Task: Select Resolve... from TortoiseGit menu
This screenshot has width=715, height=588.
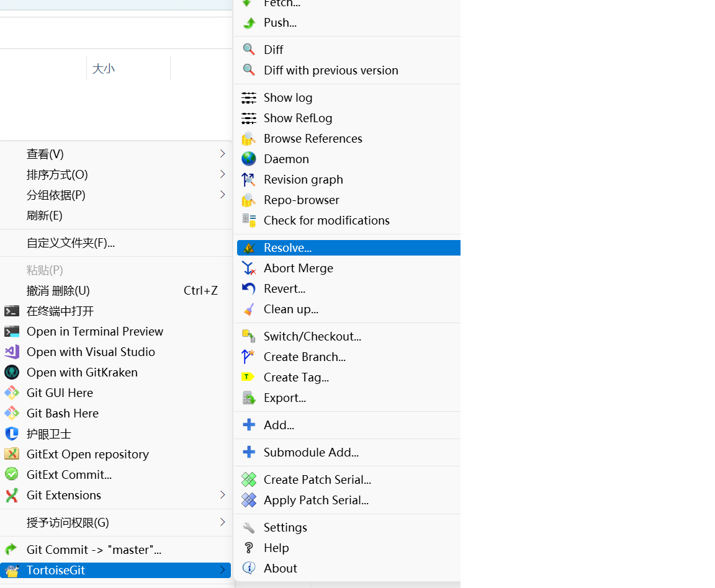Action: point(349,248)
